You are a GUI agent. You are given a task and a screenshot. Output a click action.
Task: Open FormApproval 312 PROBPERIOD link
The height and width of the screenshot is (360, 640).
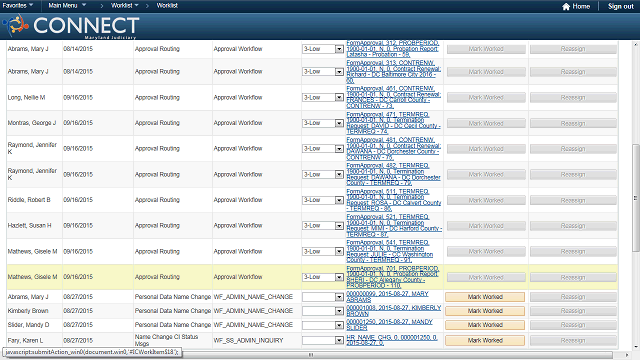click(393, 49)
